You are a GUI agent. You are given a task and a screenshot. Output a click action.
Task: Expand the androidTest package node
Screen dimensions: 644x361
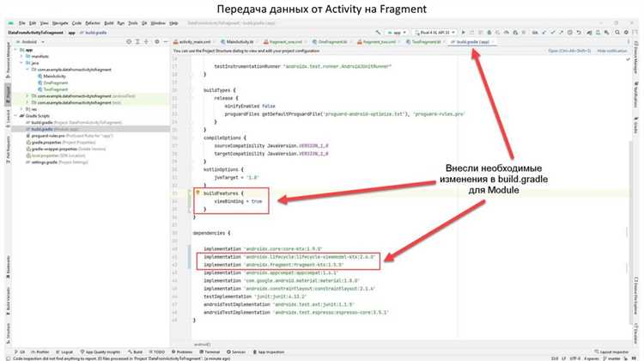click(27, 95)
